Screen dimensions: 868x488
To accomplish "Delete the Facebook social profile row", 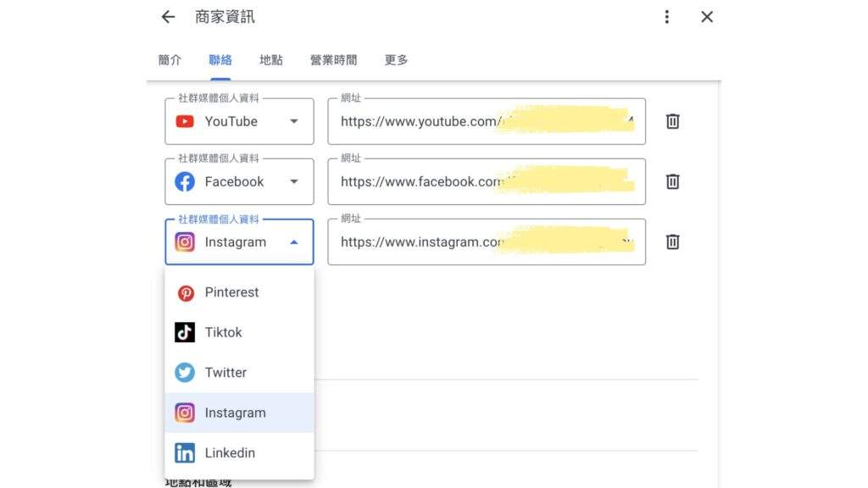I will pos(672,181).
